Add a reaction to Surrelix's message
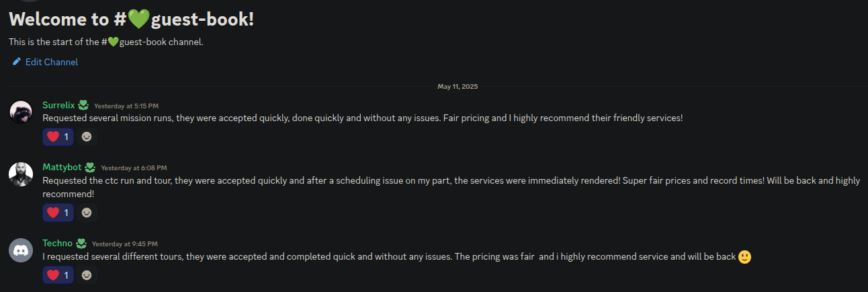This screenshot has height=292, width=868. 87,137
